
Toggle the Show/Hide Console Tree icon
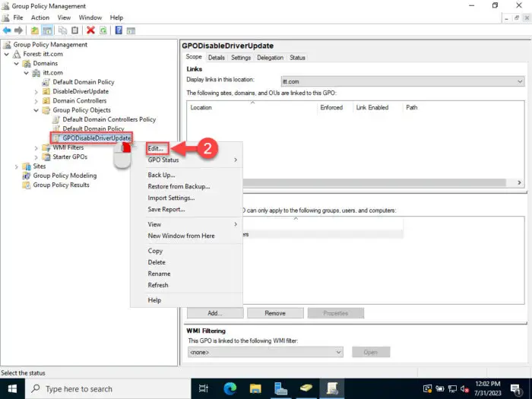pyautogui.click(x=47, y=30)
